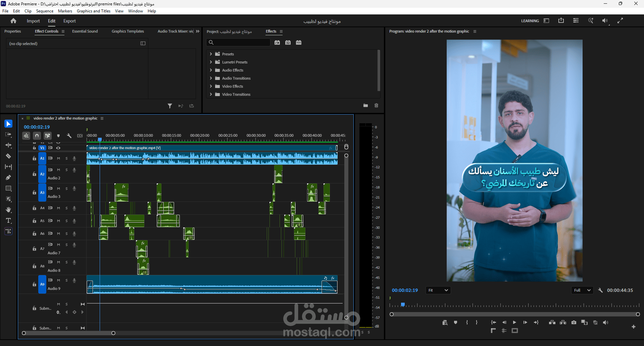Screen dimensions: 644x346
Task: Activate the Selection arrow tool
Action: pos(8,124)
